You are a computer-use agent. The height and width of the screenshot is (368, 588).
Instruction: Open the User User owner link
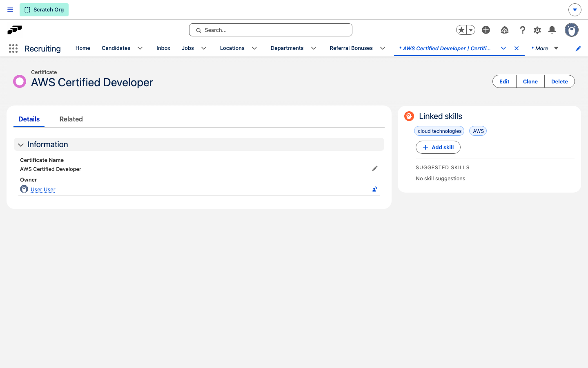[43, 189]
